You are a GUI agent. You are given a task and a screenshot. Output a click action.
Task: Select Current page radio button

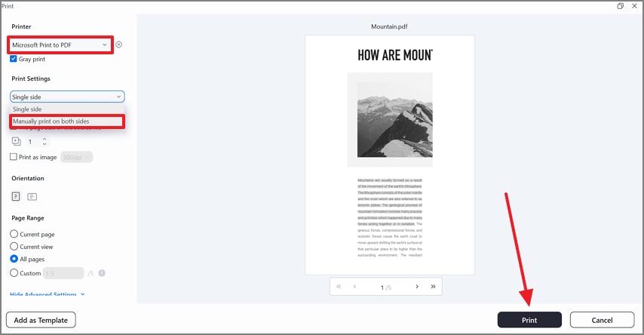click(x=14, y=234)
